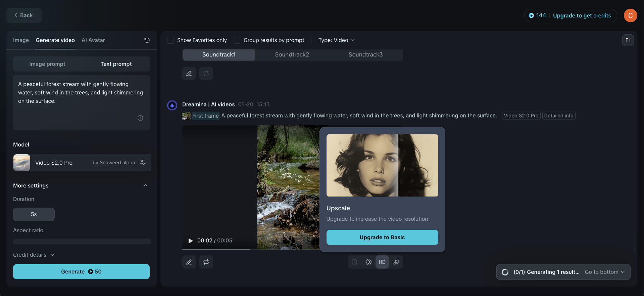The height and width of the screenshot is (296, 644).
Task: Click the Detailed info tag
Action: click(x=559, y=116)
